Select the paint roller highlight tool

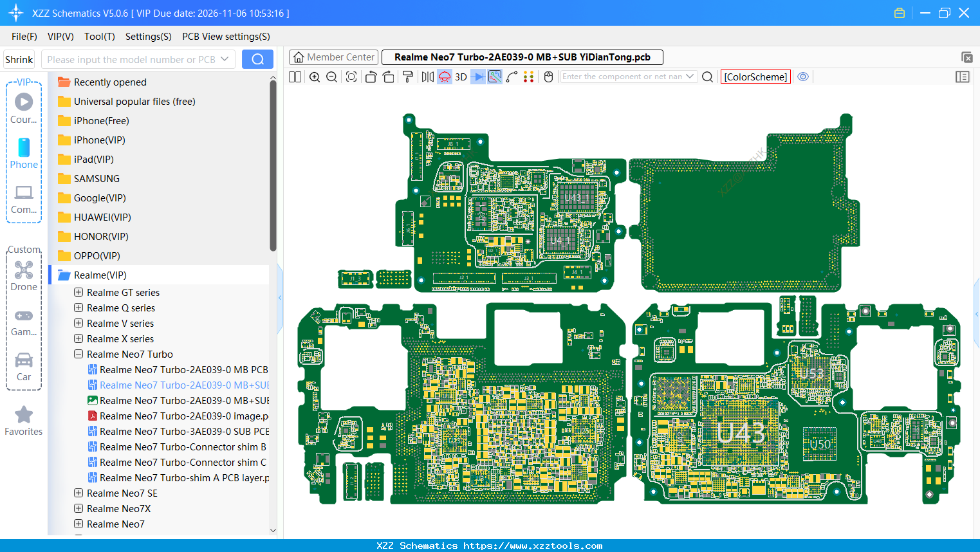click(x=408, y=77)
